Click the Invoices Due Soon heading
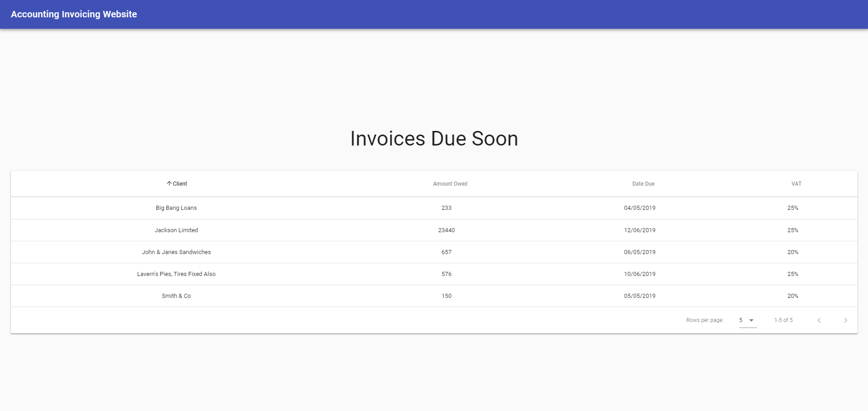Image resolution: width=868 pixels, height=411 pixels. point(434,139)
